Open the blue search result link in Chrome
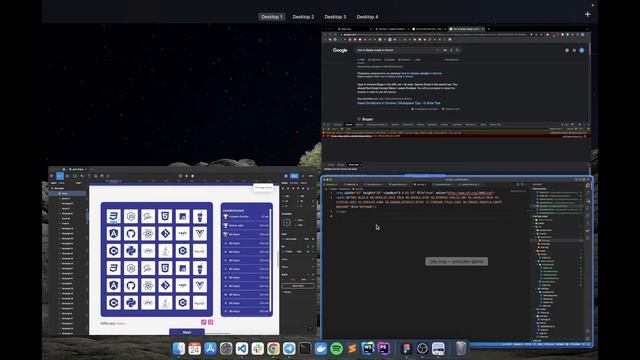This screenshot has width=640, height=360. click(399, 103)
